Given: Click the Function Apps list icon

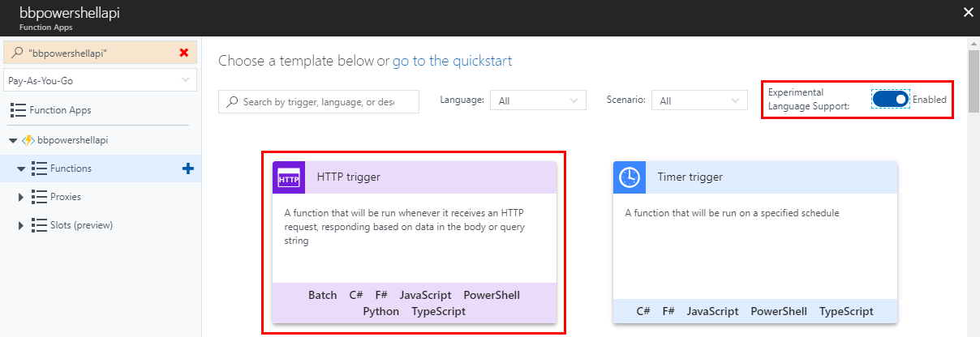Looking at the screenshot, I should pos(18,110).
